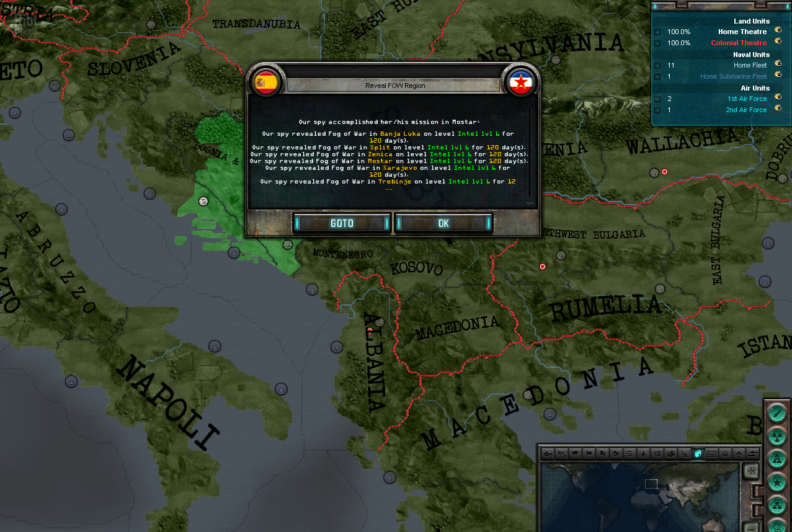Toggle AI control for Home Submarine Fleet
The width and height of the screenshot is (792, 532).
coord(778,76)
